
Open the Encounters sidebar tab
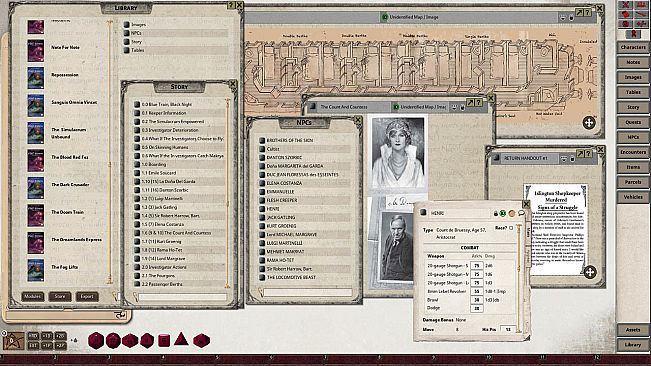click(x=633, y=152)
